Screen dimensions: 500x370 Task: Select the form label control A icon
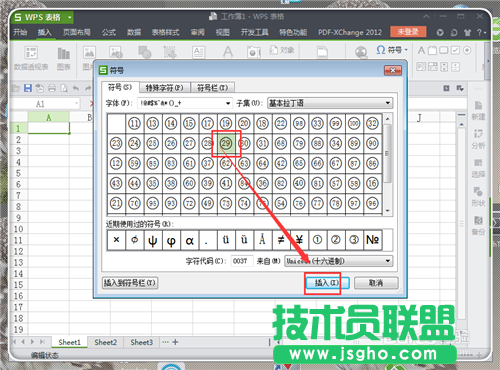point(421,50)
